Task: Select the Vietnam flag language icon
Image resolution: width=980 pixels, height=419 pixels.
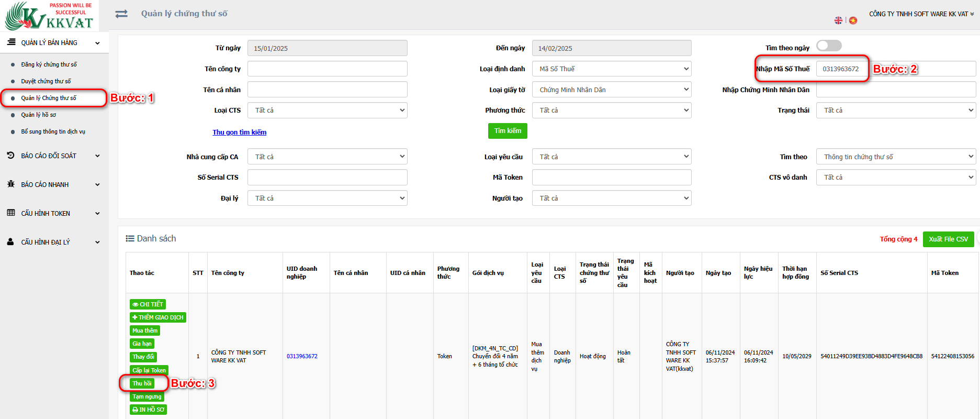Action: point(853,20)
